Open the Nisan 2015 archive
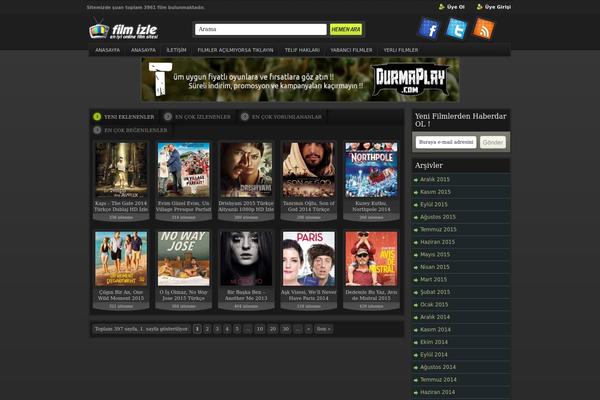The width and height of the screenshot is (600, 400). [x=435, y=267]
